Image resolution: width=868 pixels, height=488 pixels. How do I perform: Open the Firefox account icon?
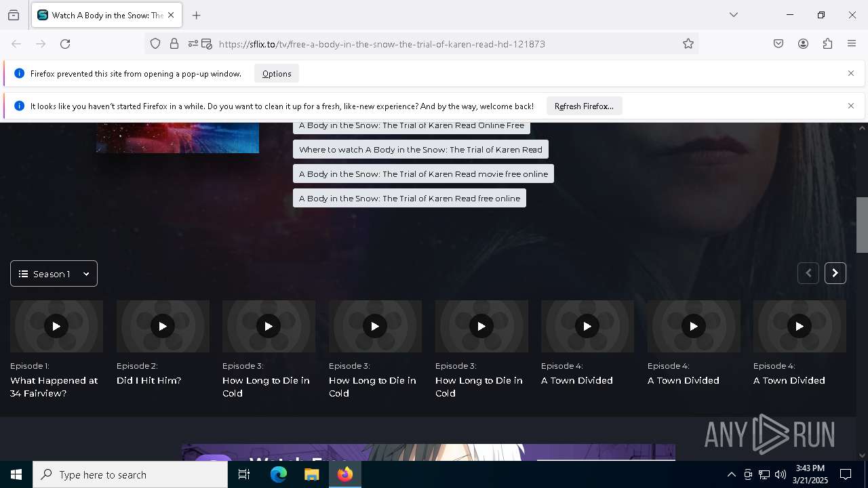coord(803,44)
